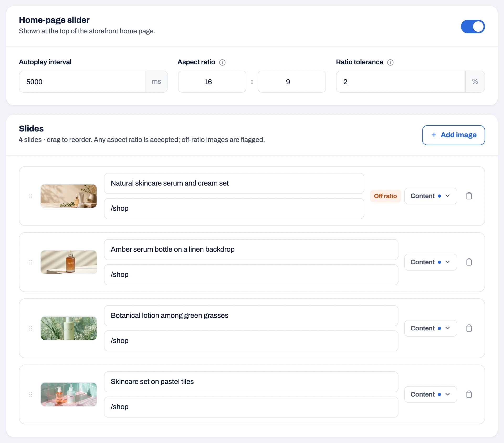The width and height of the screenshot is (504, 443).
Task: Open the Content dropdown for Natural skincare slide
Action: tap(430, 196)
